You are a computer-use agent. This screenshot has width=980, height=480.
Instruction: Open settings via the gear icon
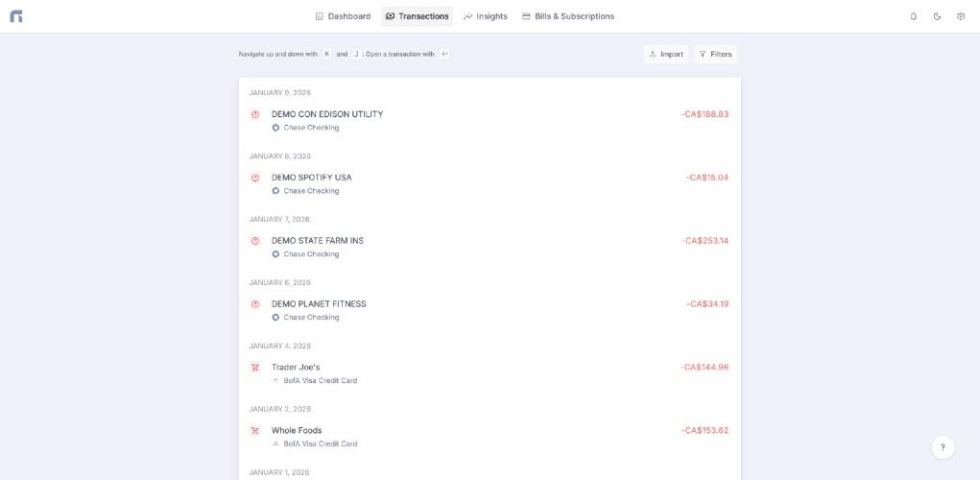(961, 16)
